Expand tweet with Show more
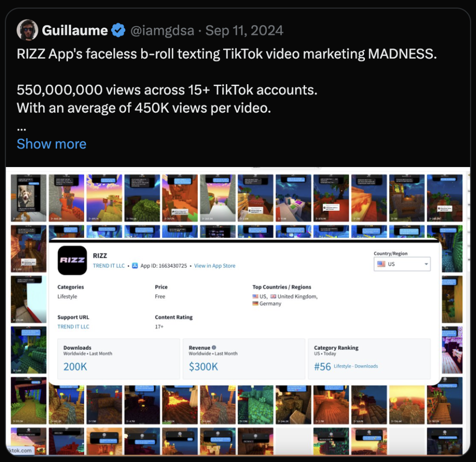476x462 pixels. (x=52, y=144)
